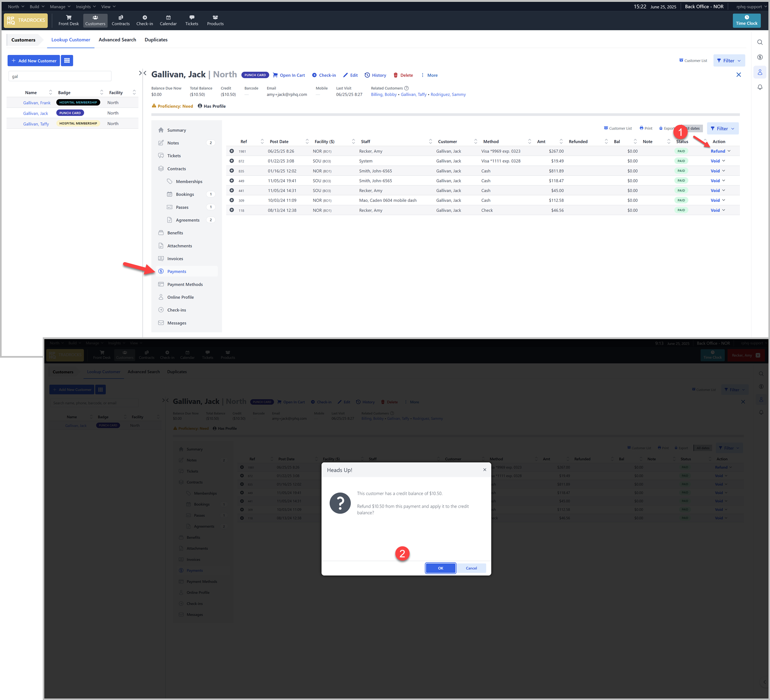Click the search magnifier in right sidebar
Screen dimensions: 770x700
coord(760,42)
